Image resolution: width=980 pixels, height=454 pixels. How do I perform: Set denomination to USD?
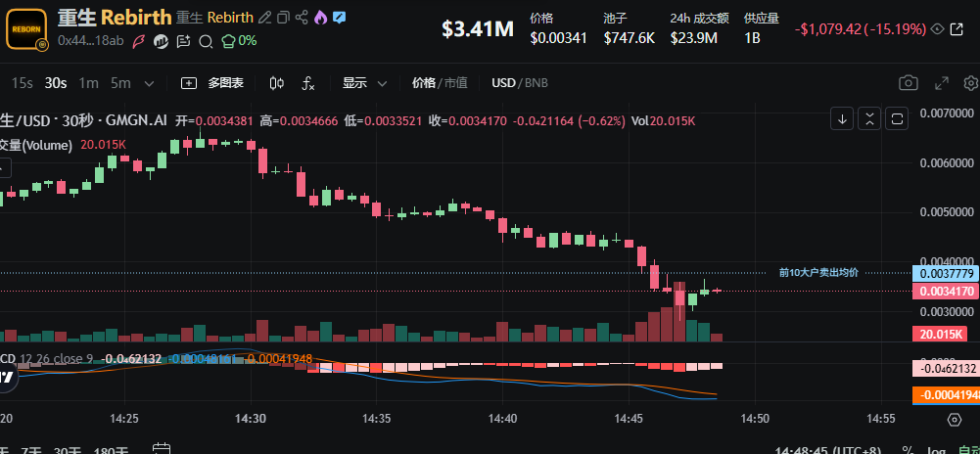(503, 83)
